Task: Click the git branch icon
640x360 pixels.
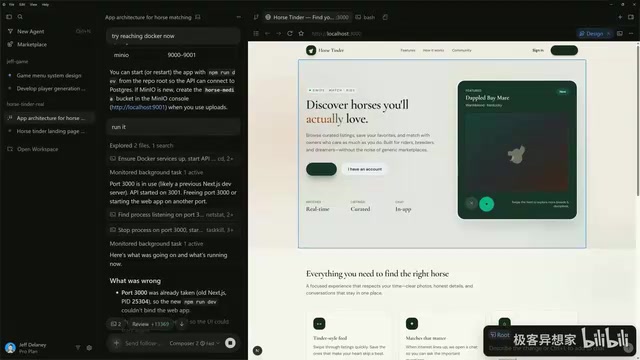Action: click(256, 17)
